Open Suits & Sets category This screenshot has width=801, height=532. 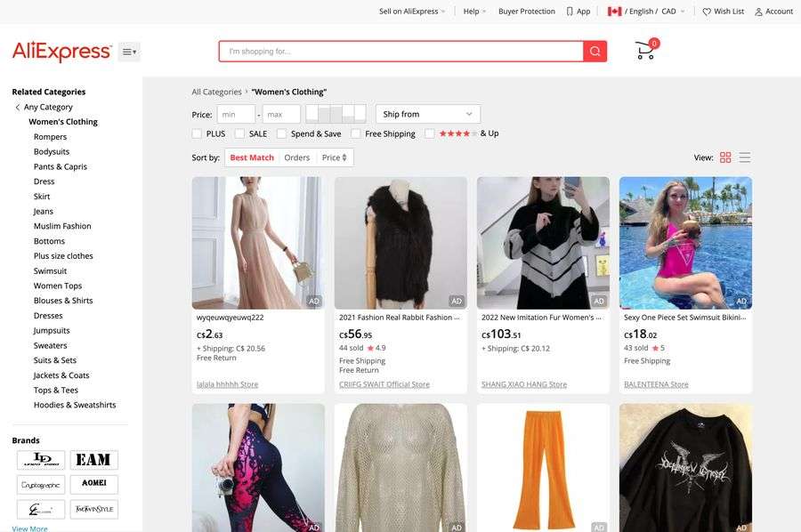[55, 360]
